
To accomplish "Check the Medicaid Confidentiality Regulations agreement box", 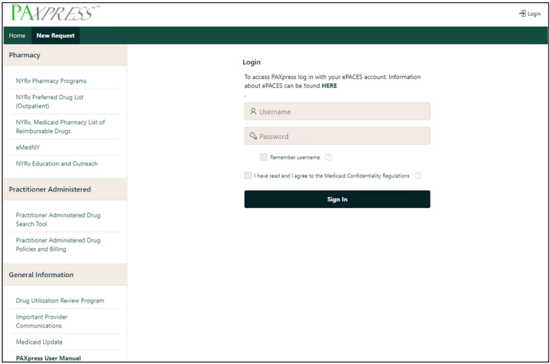I will click(x=248, y=175).
